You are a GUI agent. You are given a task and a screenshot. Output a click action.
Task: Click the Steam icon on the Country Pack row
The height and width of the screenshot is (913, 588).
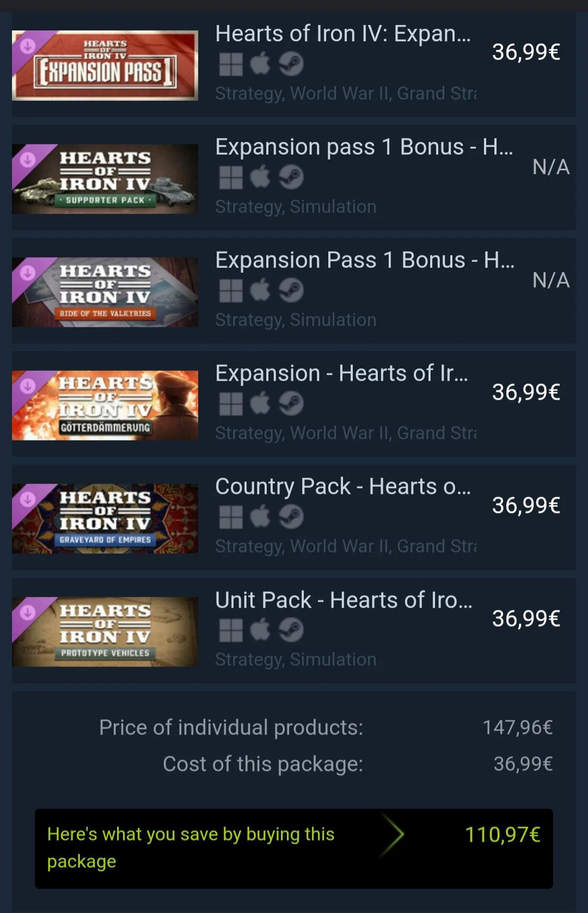tap(292, 517)
